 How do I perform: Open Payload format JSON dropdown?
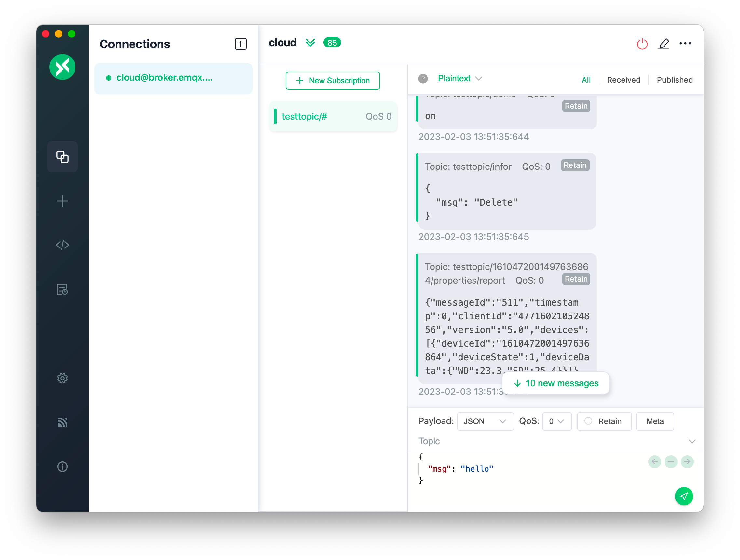pyautogui.click(x=483, y=421)
